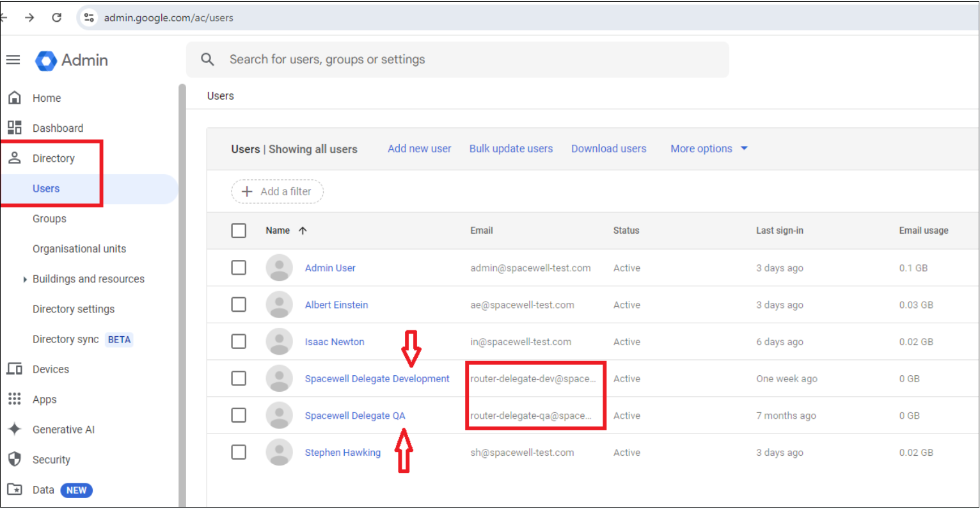Click Admin User's avatar

click(x=280, y=268)
